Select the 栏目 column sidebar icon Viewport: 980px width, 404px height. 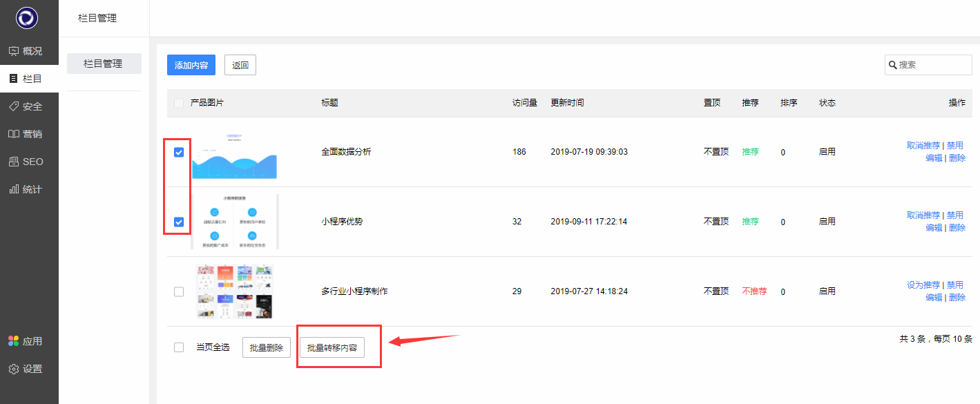point(13,79)
